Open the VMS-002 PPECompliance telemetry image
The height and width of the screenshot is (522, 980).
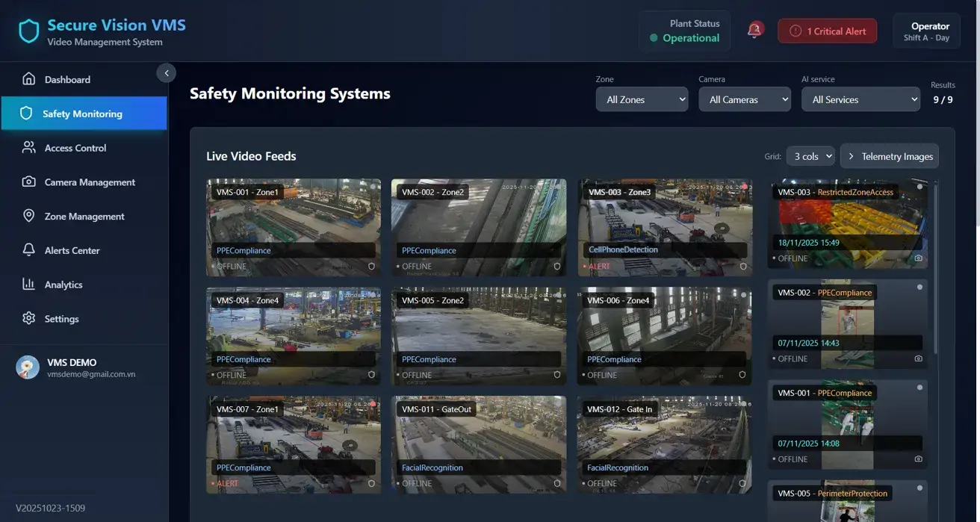(848, 324)
